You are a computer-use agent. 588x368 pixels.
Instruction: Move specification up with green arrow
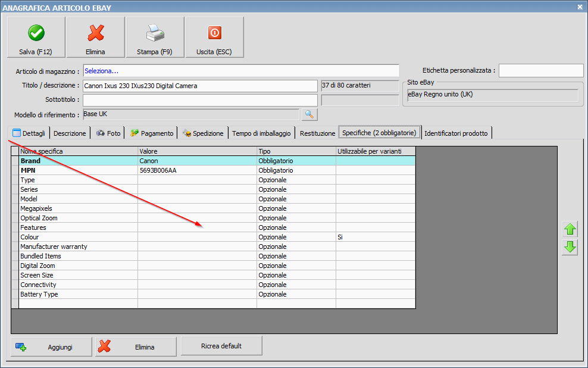(570, 229)
